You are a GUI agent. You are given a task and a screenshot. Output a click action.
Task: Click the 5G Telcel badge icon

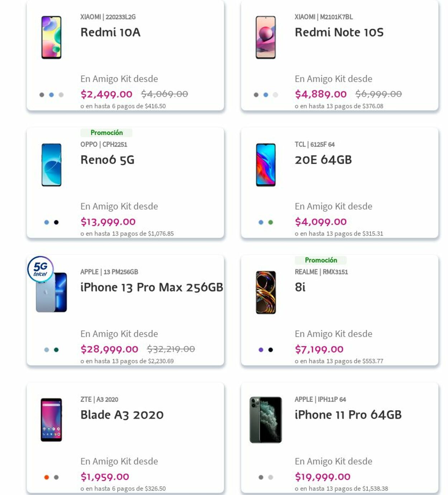[40, 269]
